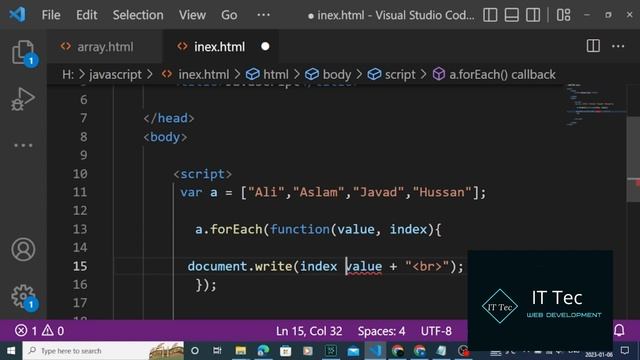Open errors and warnings status item
Screen dimensions: 640x360
(40, 330)
